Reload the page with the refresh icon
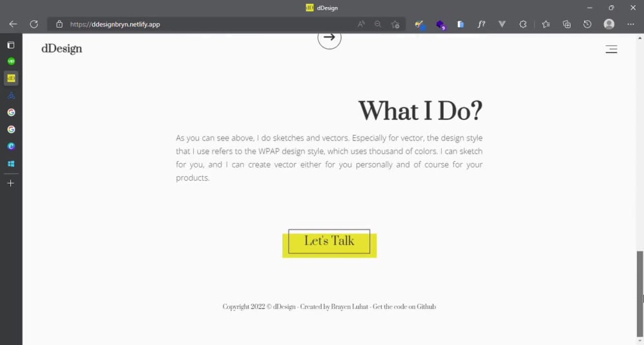Viewport: 644px width, 345px height. coord(34,25)
